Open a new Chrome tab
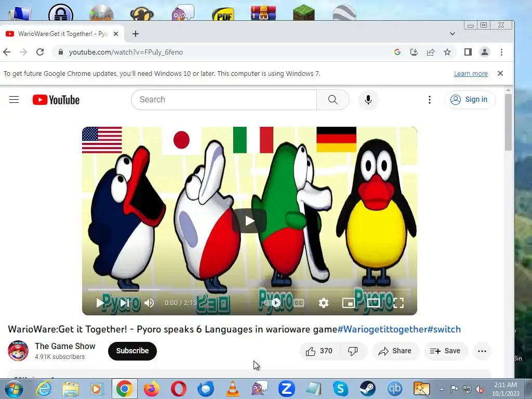 point(136,34)
